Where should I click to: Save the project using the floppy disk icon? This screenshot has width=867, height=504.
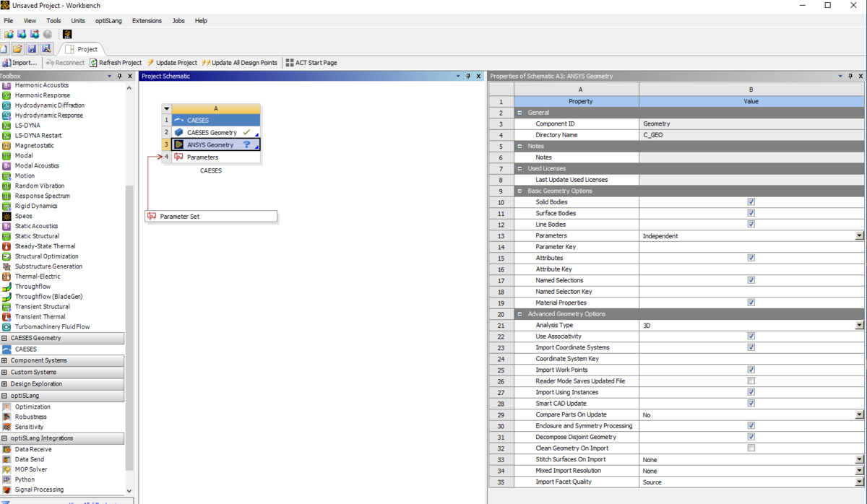point(32,49)
